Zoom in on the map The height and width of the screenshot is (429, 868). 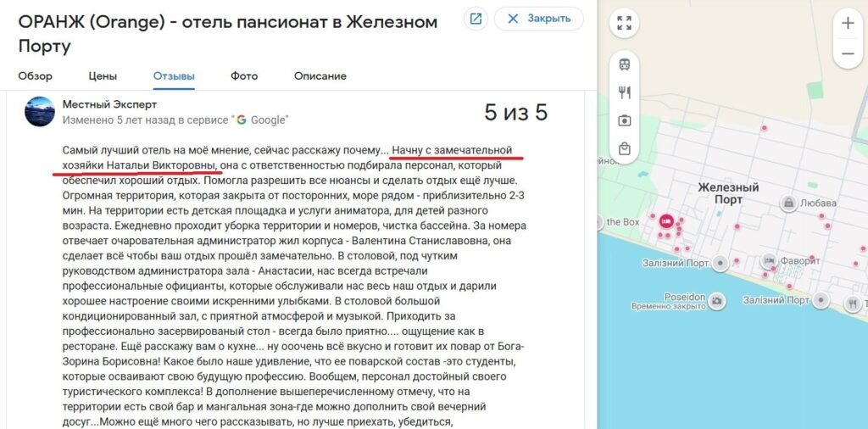(848, 24)
